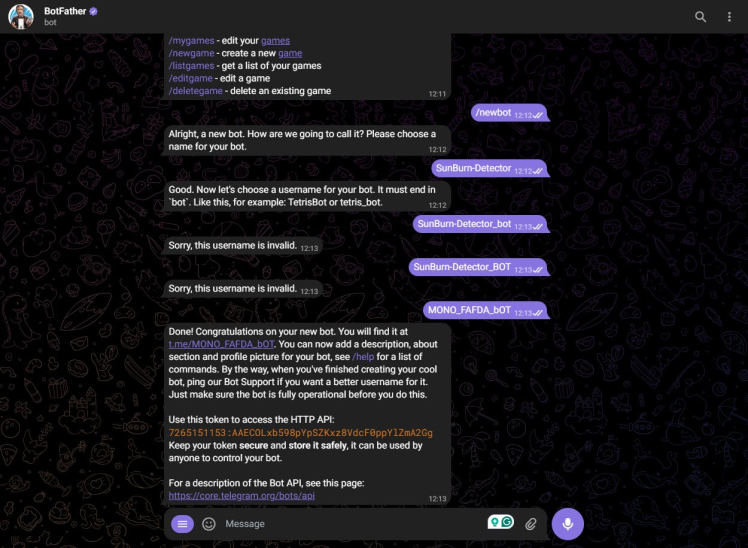The height and width of the screenshot is (548, 748).
Task: Click the /newgame command
Action: [x=191, y=53]
